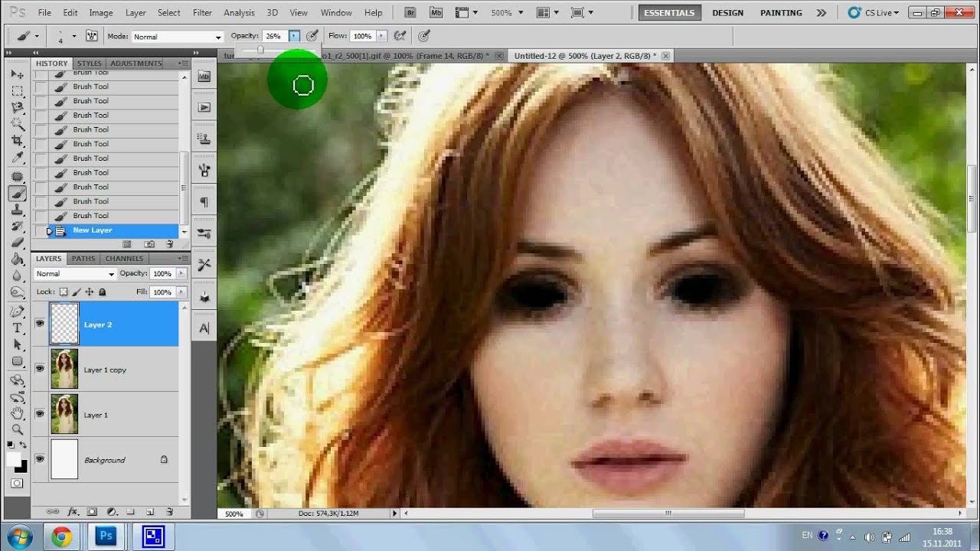Select the Clone Stamp tool
Screen dimensions: 980x551
[x=17, y=210]
